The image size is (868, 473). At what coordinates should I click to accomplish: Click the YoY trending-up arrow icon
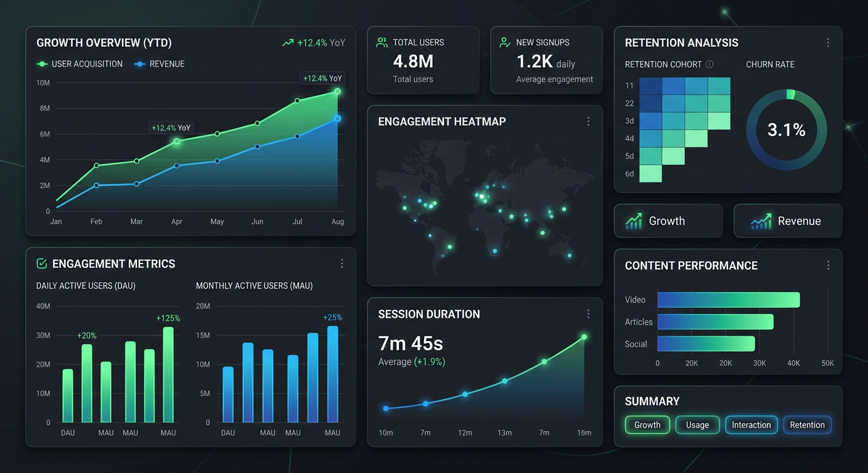(x=288, y=43)
